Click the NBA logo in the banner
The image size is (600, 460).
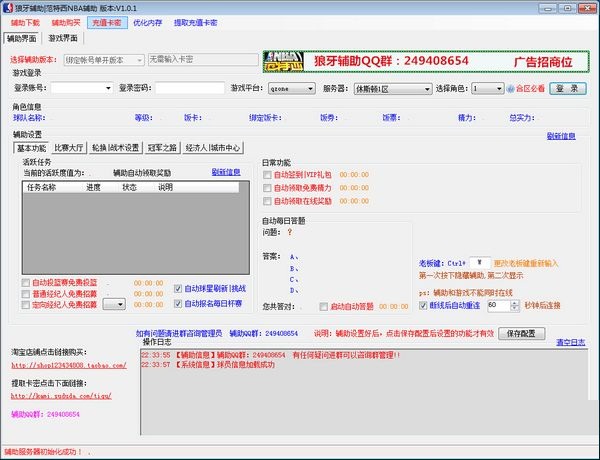(284, 62)
